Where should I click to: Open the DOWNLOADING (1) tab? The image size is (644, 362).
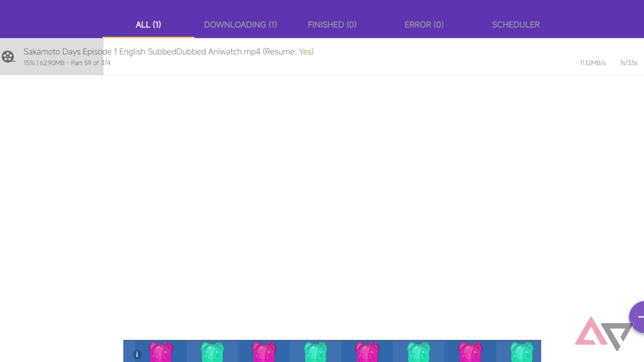[240, 24]
